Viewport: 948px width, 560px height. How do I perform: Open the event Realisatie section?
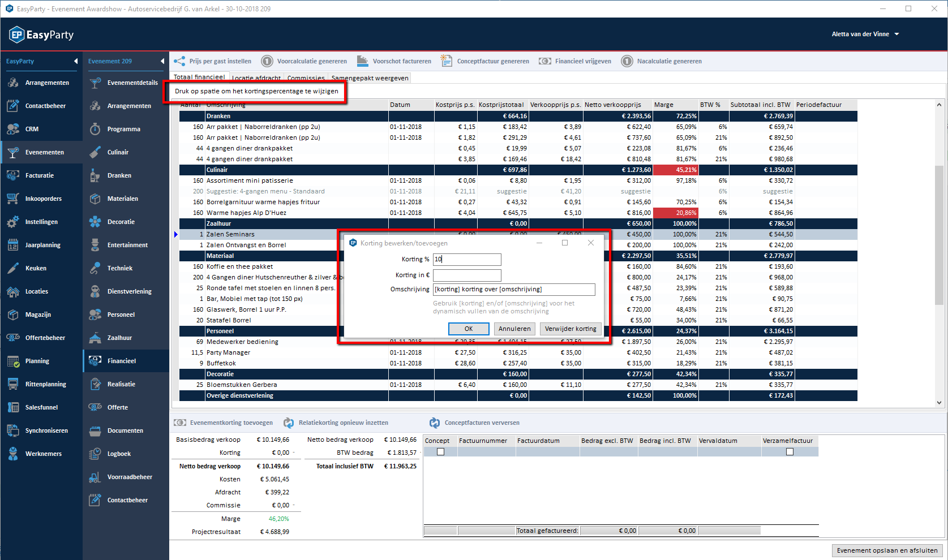click(126, 384)
